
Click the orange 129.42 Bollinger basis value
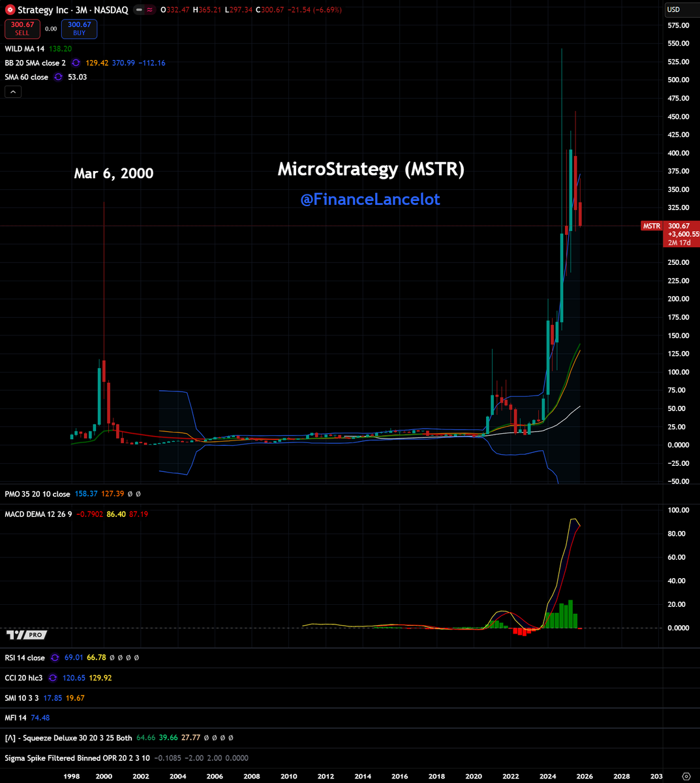(x=96, y=63)
